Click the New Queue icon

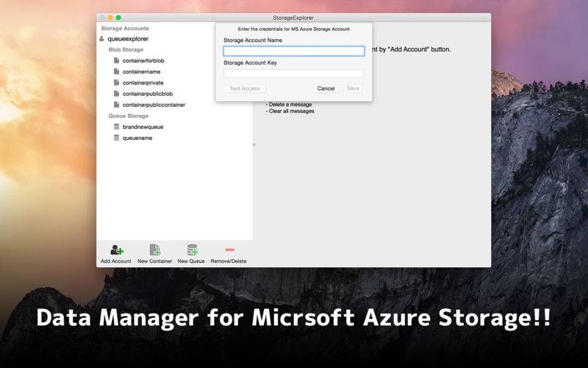tap(193, 250)
